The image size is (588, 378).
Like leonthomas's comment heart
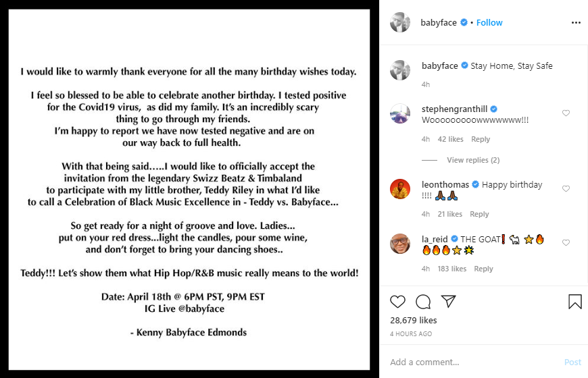[566, 189]
